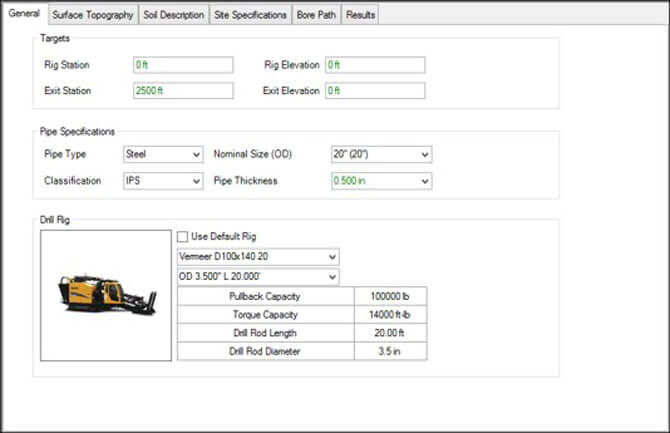Go to the Site Specifications tab
The height and width of the screenshot is (433, 670).
(x=250, y=15)
